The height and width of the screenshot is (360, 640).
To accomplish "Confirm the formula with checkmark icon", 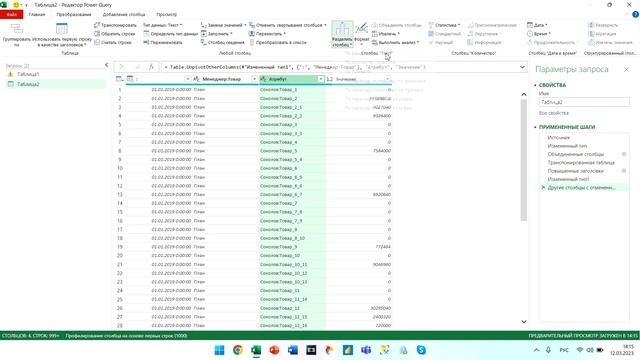I will point(138,67).
